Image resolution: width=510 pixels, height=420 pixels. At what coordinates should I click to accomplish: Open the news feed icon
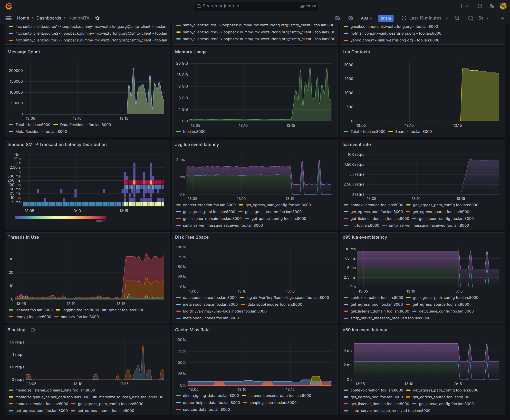click(492, 6)
